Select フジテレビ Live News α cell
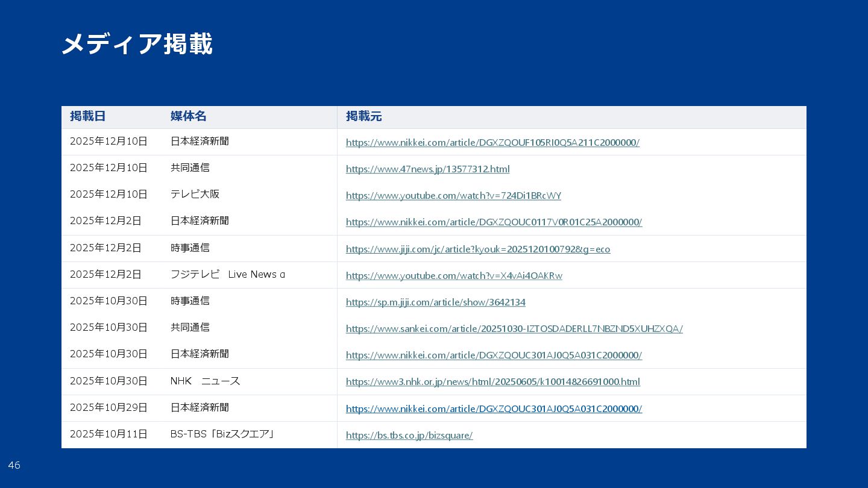868x488 pixels. click(228, 274)
